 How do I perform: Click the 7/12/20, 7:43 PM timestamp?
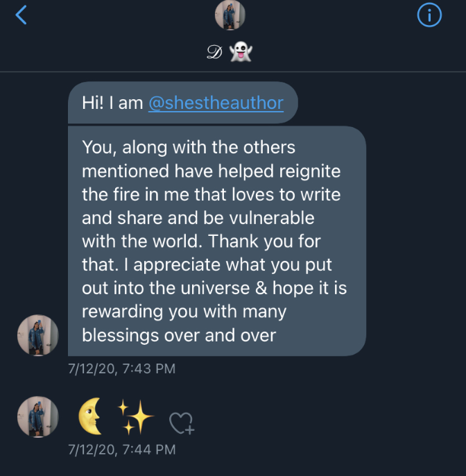click(121, 369)
